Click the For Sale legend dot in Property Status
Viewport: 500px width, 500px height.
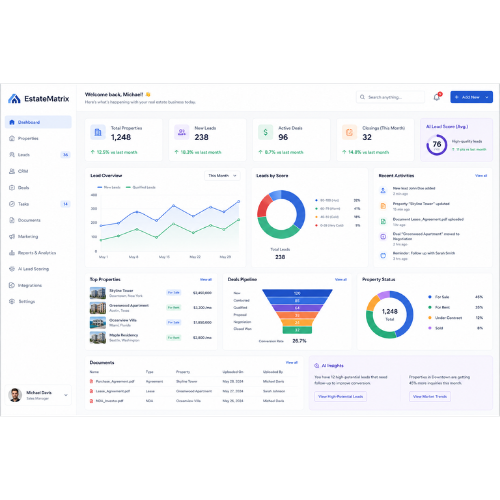430,297
